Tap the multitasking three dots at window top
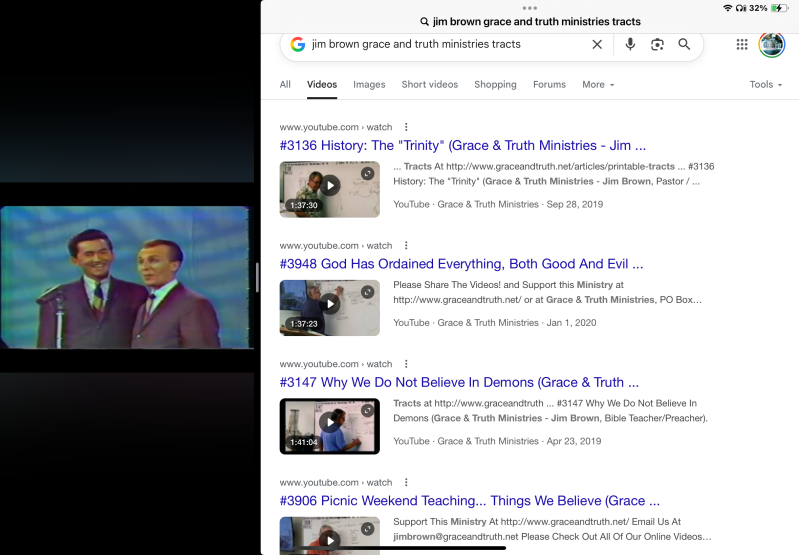The width and height of the screenshot is (799, 555). pyautogui.click(x=529, y=8)
